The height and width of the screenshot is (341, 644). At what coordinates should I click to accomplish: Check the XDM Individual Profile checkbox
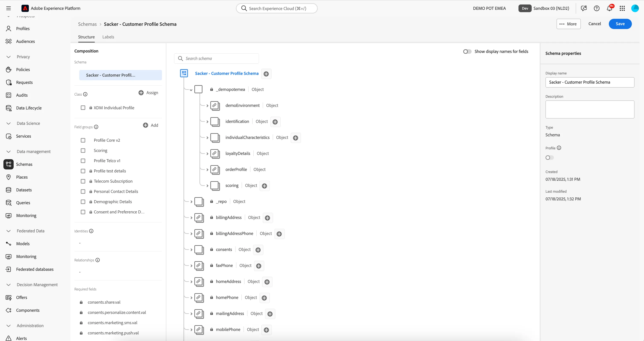pos(83,108)
